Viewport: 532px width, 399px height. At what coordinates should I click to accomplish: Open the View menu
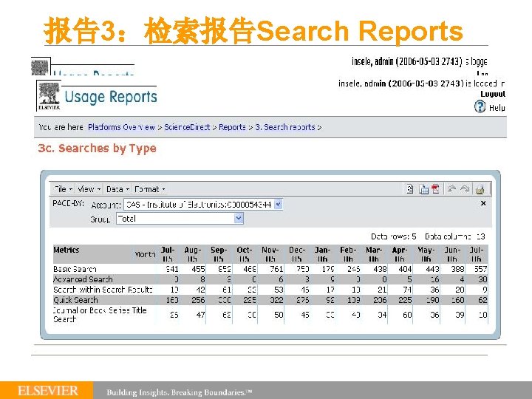pyautogui.click(x=89, y=189)
